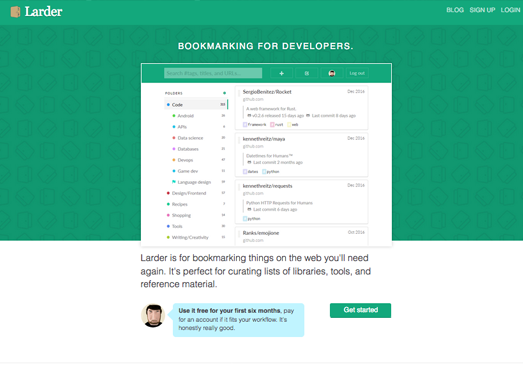Click the green dot beside FOLDERS heading
Screen dimensions: 523x375
(224, 93)
